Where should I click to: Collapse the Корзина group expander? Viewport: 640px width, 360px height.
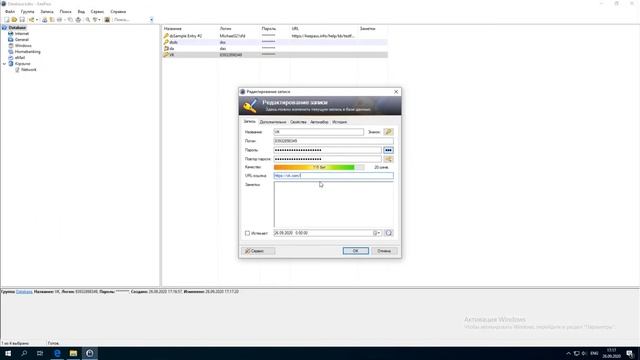click(4, 64)
